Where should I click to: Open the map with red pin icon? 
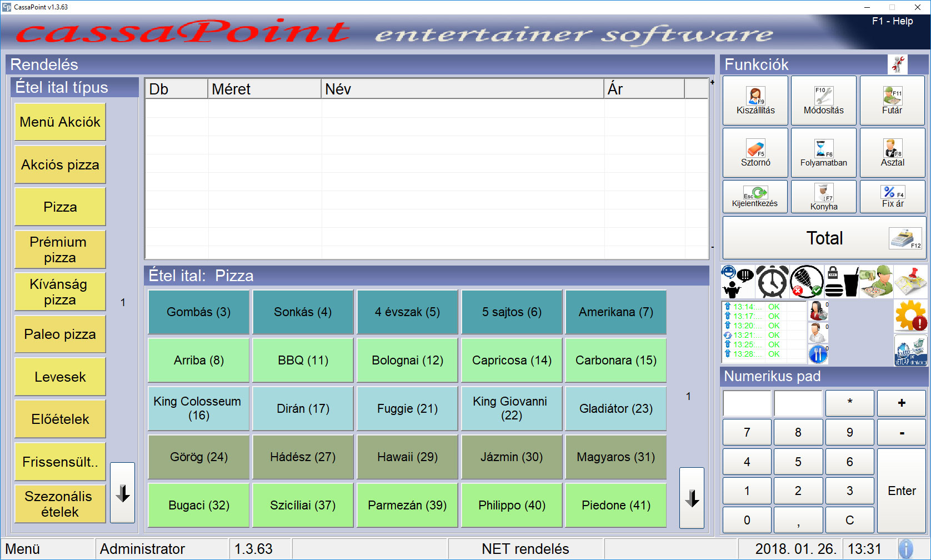click(x=910, y=282)
